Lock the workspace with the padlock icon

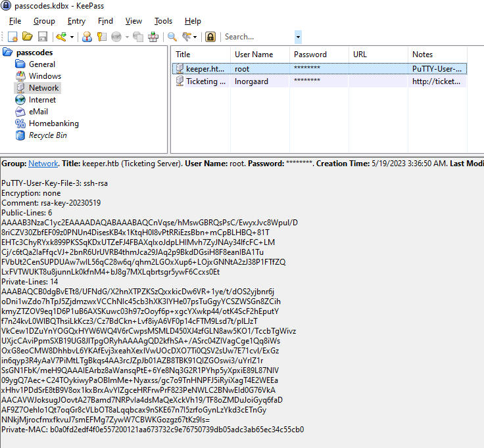(x=210, y=37)
